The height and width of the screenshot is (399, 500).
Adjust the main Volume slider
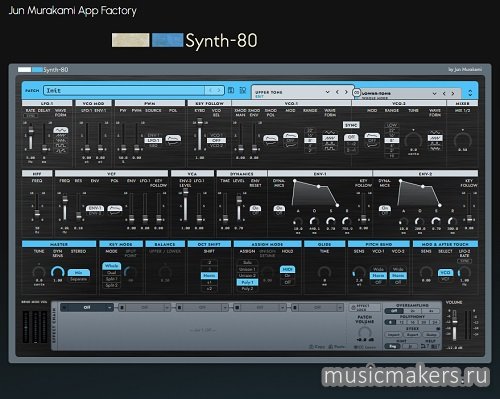click(x=454, y=325)
